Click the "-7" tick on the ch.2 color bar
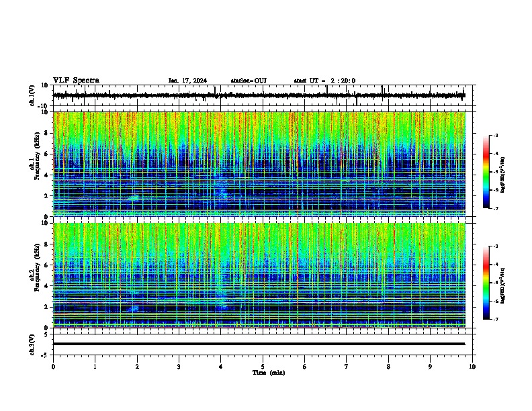Image resolution: width=532 pixels, height=411 pixels. click(495, 320)
